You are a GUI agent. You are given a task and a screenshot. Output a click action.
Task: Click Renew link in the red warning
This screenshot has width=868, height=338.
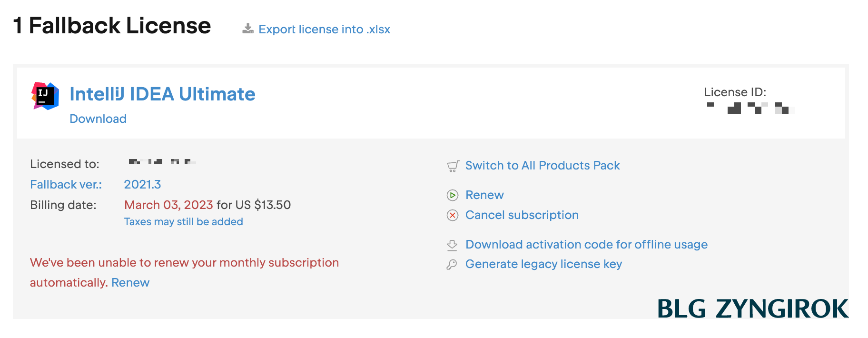130,283
